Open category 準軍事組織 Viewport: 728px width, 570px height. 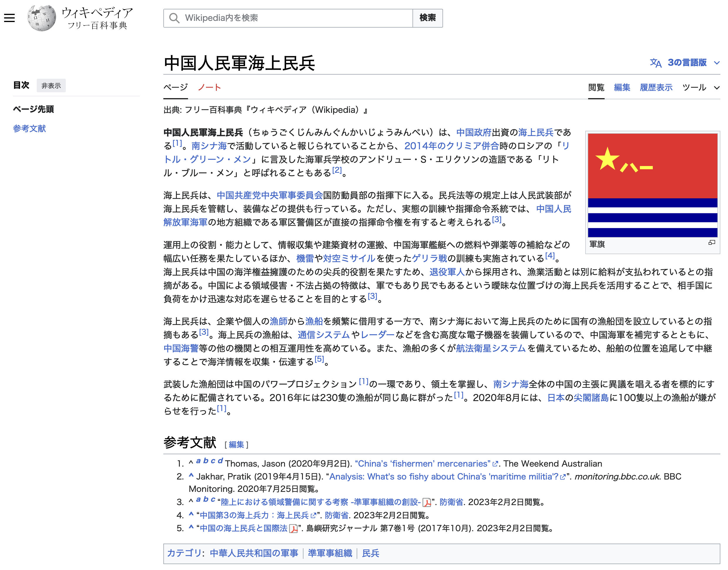click(330, 553)
